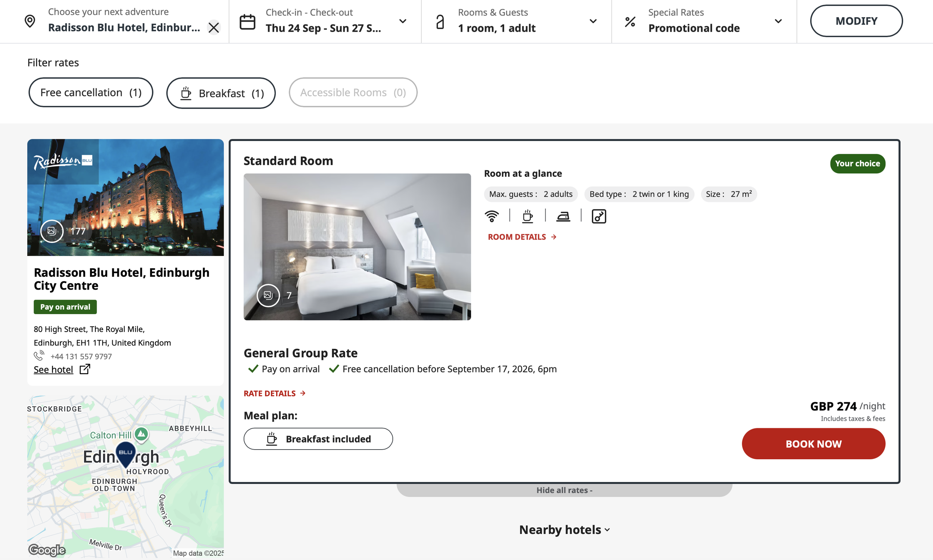Image resolution: width=933 pixels, height=560 pixels.
Task: Open the hotel photo gallery icon showing 177
Action: [52, 231]
